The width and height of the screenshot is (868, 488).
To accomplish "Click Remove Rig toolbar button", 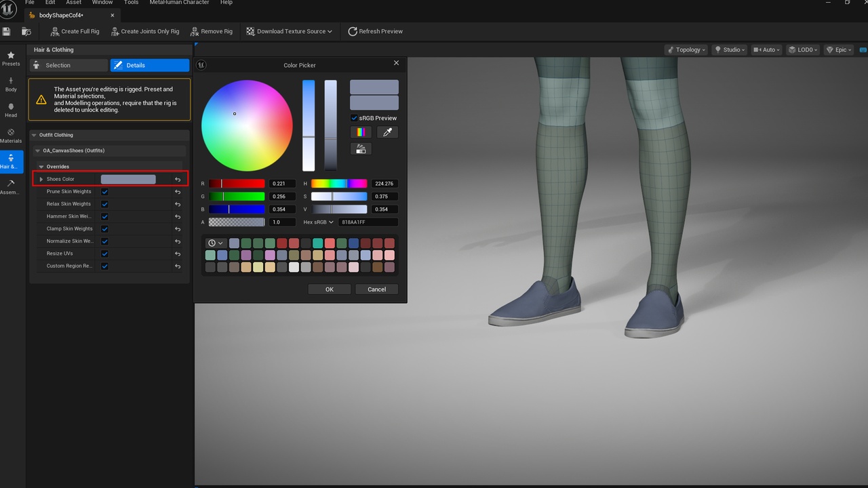I will coord(212,31).
